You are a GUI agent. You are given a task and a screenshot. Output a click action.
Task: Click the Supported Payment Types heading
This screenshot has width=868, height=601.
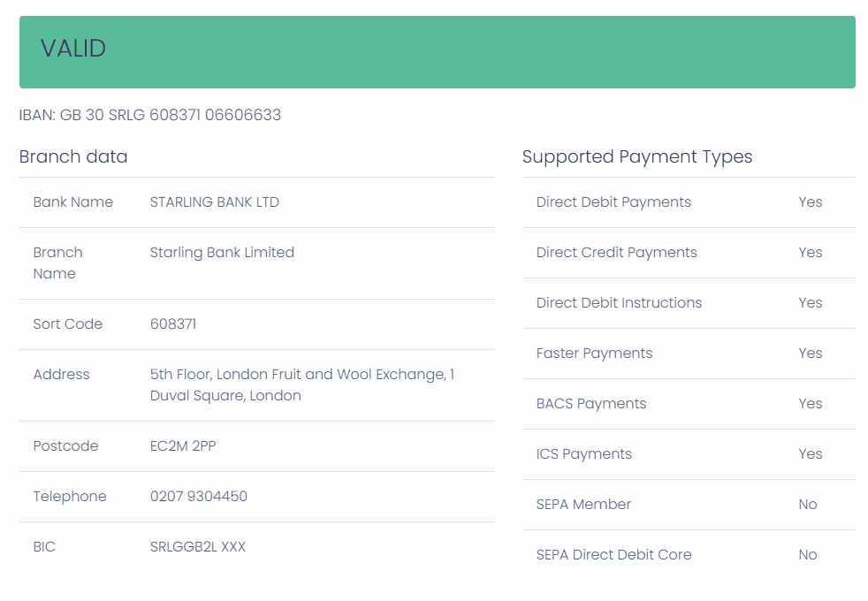[637, 156]
